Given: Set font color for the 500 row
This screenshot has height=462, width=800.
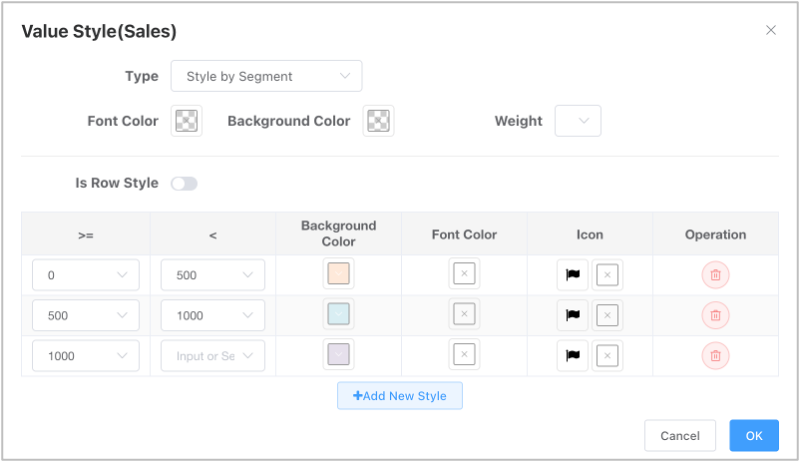Looking at the screenshot, I should coord(464,314).
